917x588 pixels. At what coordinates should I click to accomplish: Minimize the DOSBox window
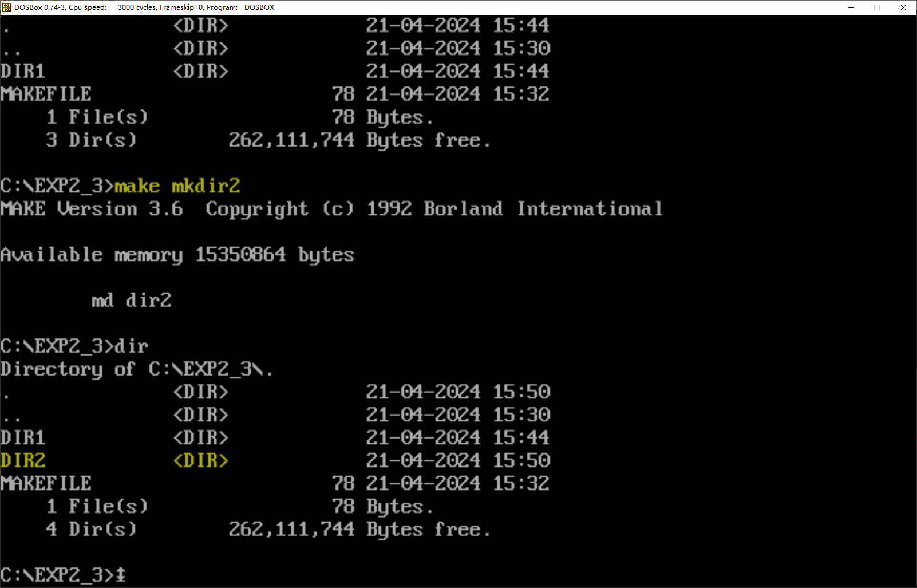851,7
